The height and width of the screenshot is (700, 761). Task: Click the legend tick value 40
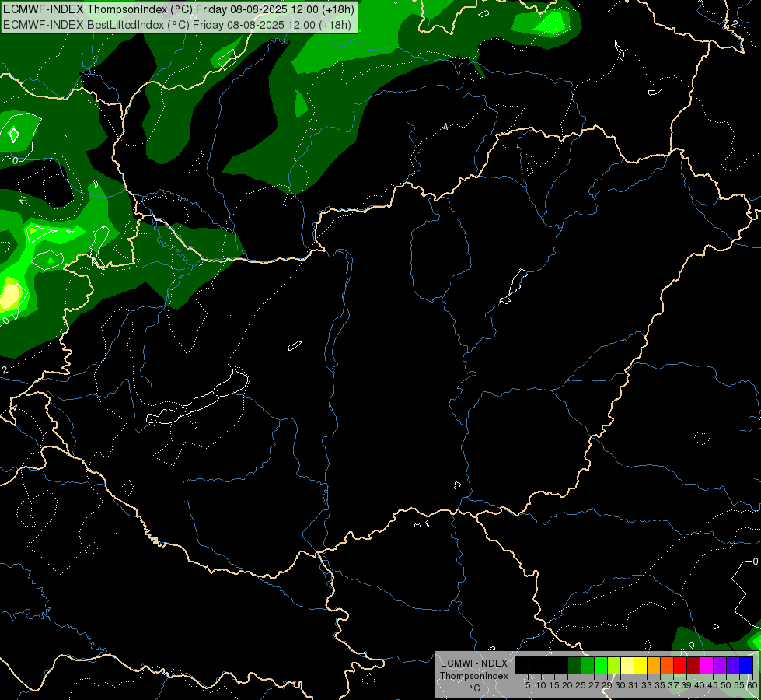pyautogui.click(x=700, y=685)
